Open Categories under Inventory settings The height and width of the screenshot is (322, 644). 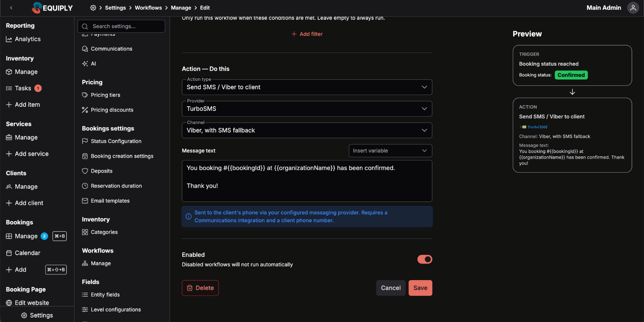point(100,232)
